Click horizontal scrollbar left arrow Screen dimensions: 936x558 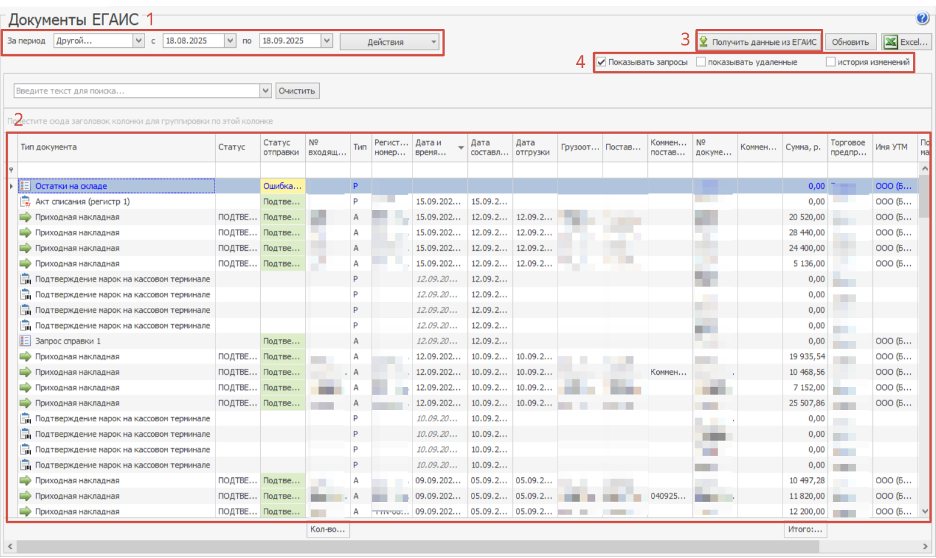(x=10, y=546)
